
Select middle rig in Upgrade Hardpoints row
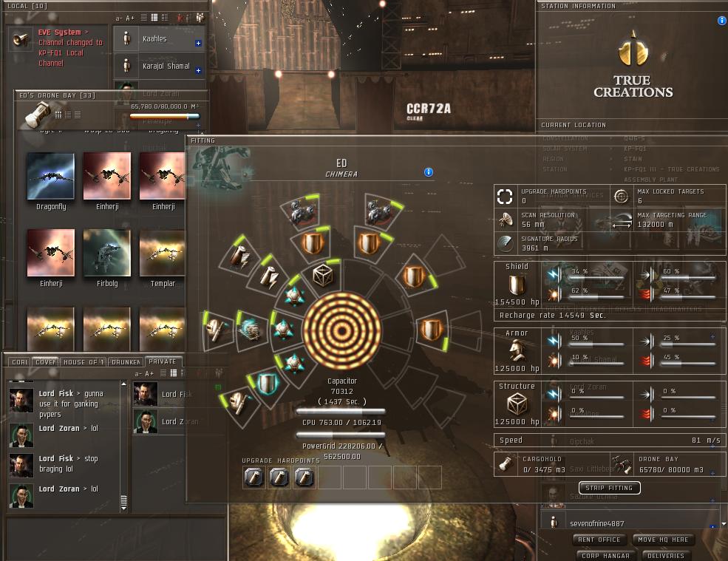point(279,477)
